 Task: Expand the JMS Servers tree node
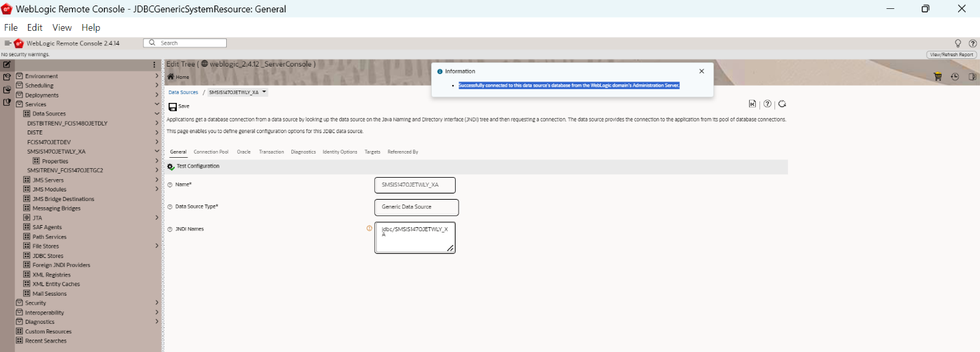pos(157,180)
